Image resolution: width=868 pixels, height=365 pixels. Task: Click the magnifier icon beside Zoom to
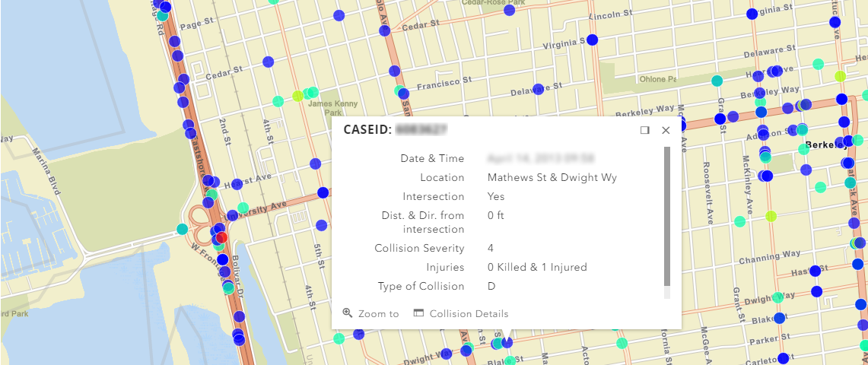348,313
